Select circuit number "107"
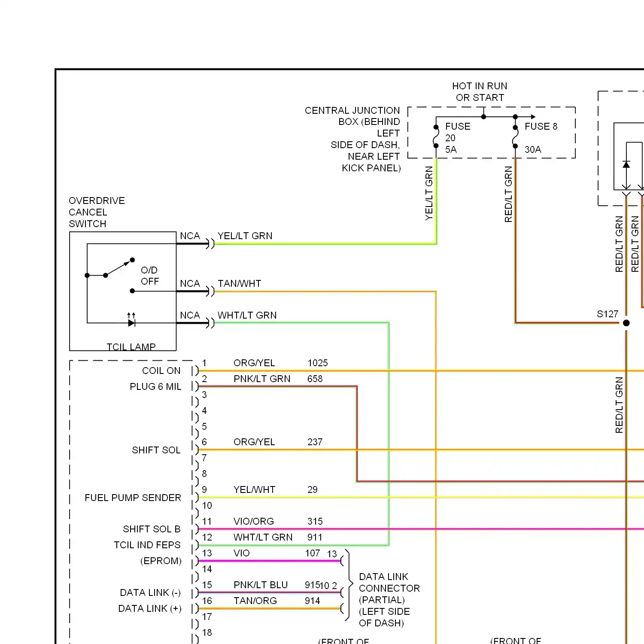The image size is (644, 644). pos(313,553)
